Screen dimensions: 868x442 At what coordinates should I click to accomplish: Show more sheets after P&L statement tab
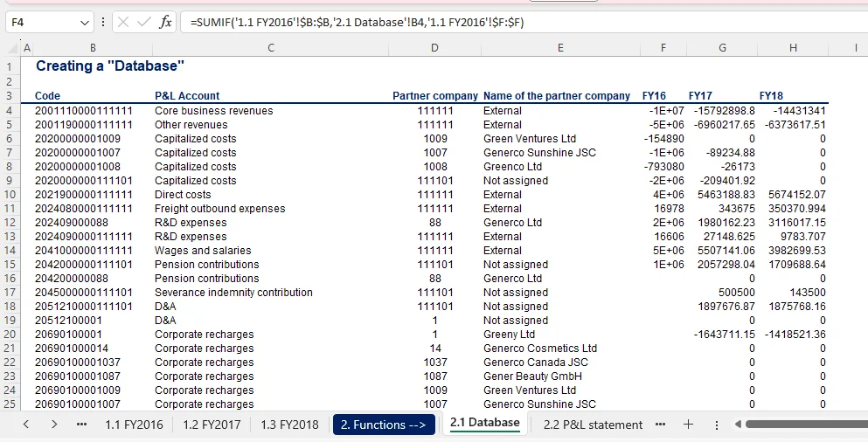tap(661, 425)
